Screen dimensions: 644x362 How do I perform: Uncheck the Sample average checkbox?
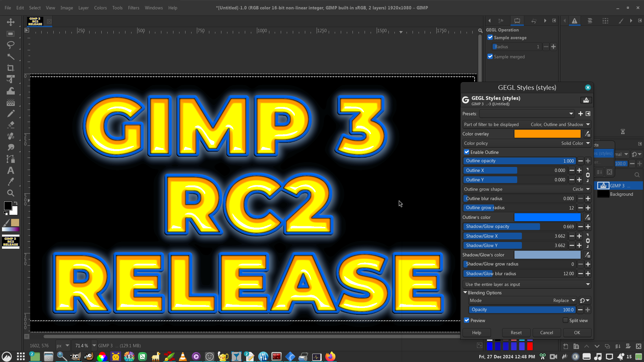pos(490,38)
